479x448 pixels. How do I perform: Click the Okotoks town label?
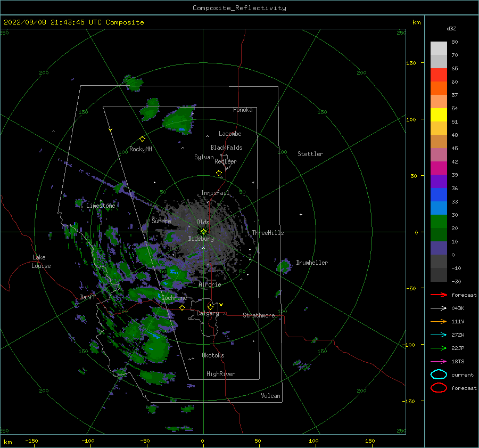(213, 355)
